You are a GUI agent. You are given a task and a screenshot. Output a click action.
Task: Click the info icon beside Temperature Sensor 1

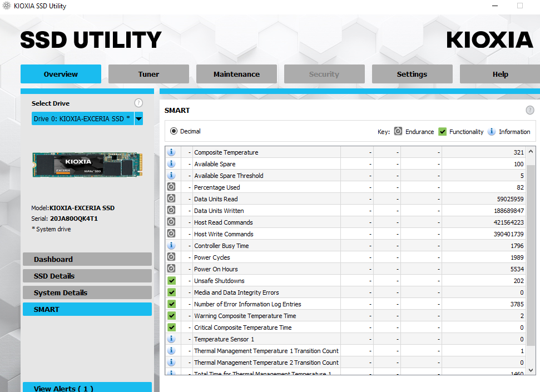[171, 339]
